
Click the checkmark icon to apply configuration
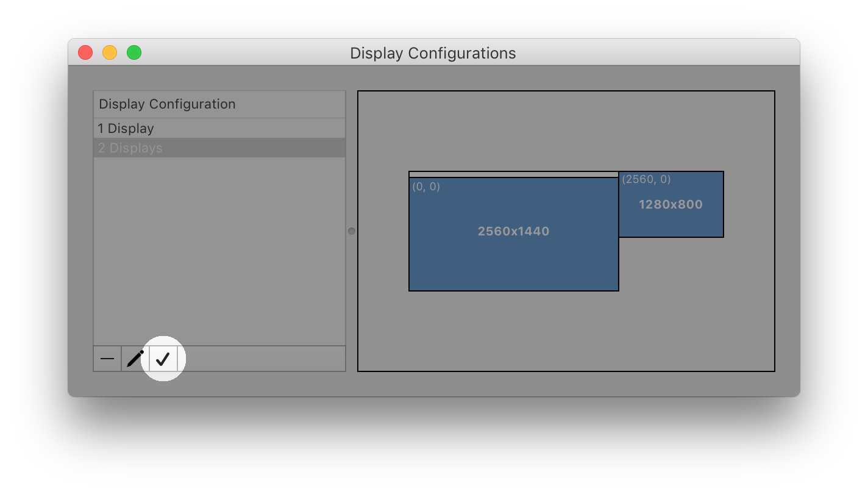point(163,359)
